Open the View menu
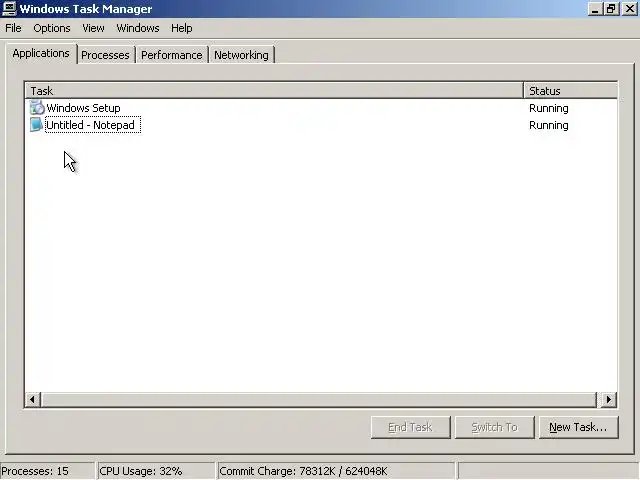Viewport: 640px width, 480px height. 93,28
